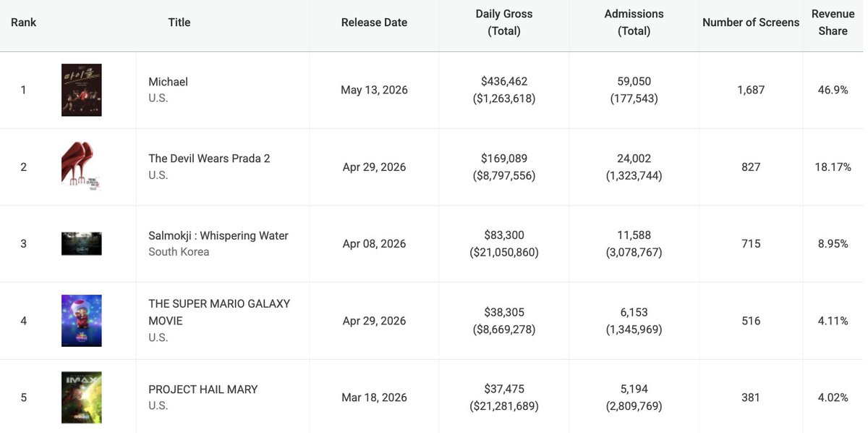
Task: Click the 4.11% revenue share value
Action: tap(833, 321)
